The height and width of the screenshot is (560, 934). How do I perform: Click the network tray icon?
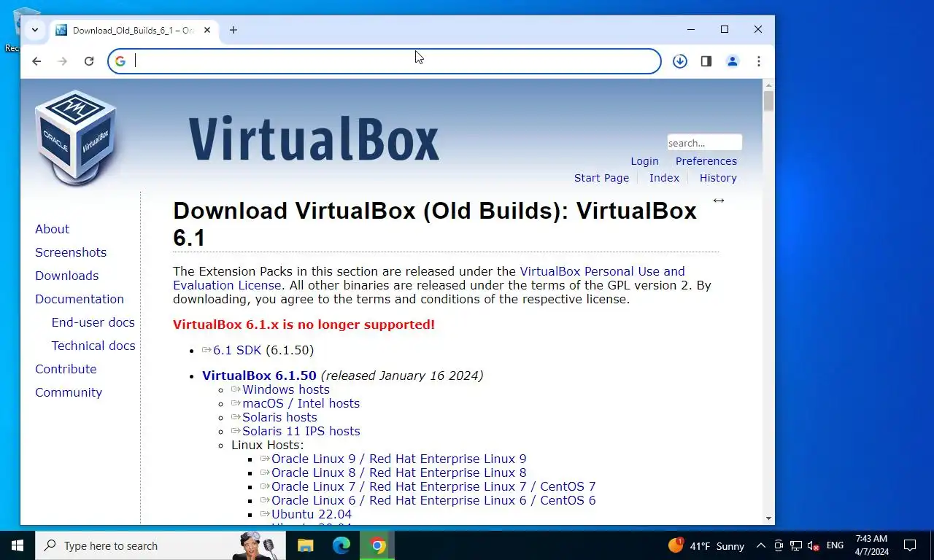click(795, 545)
